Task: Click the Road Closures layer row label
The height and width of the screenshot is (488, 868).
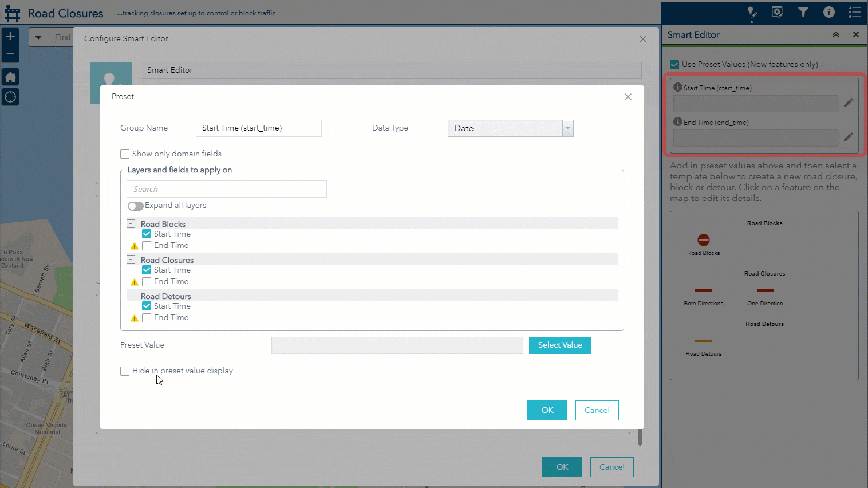Action: [167, 260]
